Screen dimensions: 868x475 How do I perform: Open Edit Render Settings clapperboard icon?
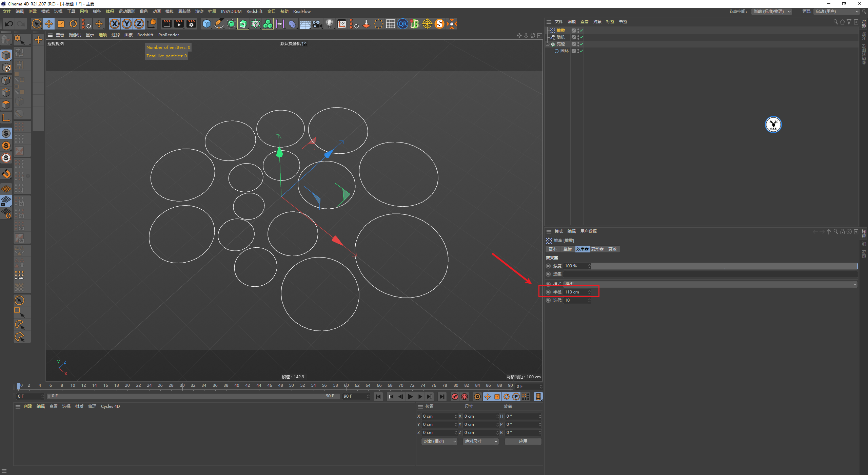click(191, 24)
